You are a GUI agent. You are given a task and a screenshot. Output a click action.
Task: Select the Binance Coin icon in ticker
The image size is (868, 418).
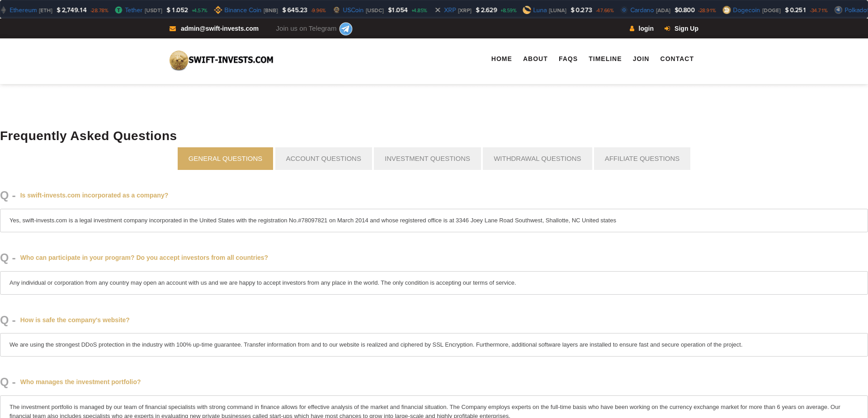pyautogui.click(x=218, y=10)
